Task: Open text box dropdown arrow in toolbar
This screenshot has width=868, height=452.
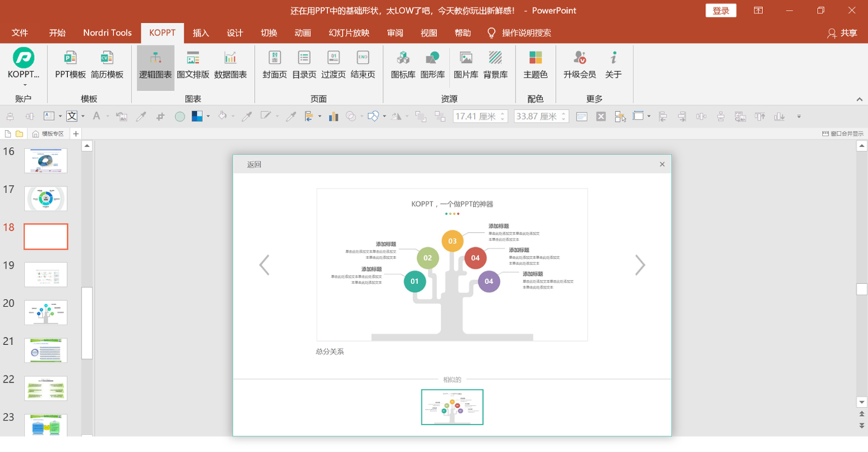Action: point(60,117)
